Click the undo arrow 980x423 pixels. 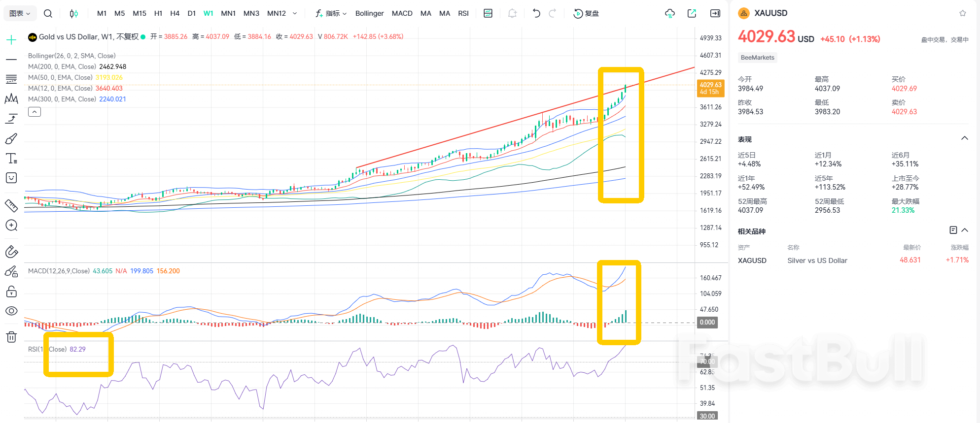[536, 13]
